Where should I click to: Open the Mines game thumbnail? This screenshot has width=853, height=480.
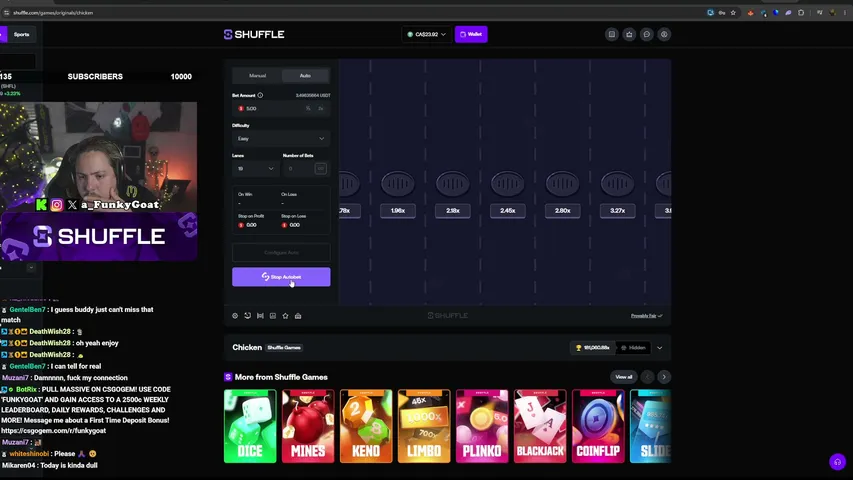308,426
